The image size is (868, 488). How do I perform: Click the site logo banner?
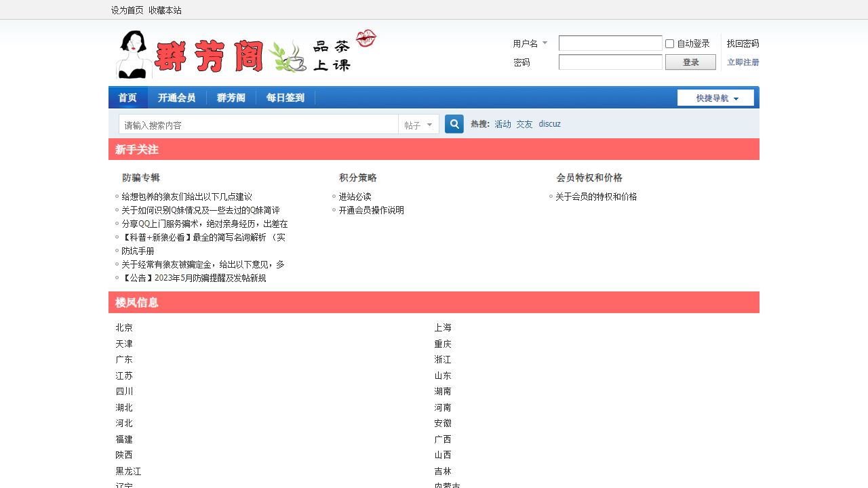[x=246, y=54]
